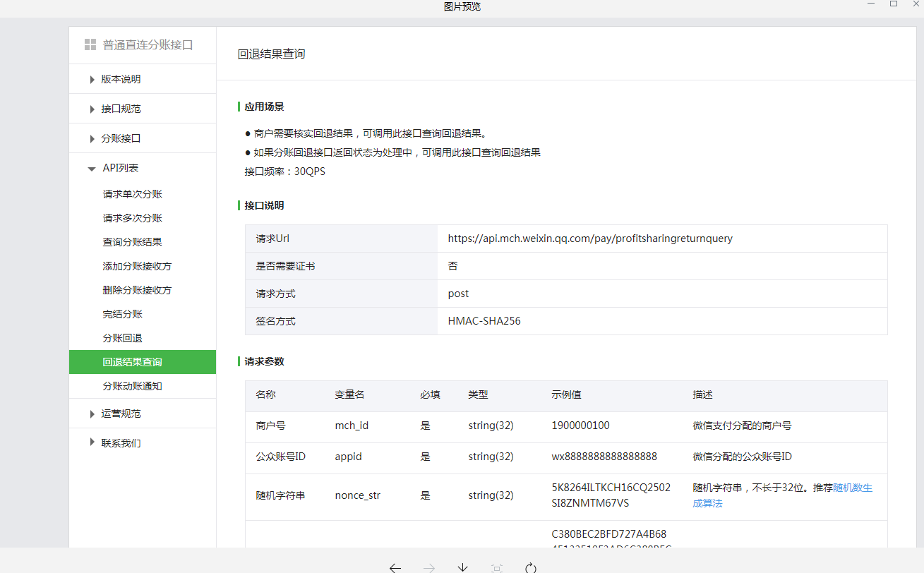Open the 请求单次分账 API page
This screenshot has width=924, height=573.
pos(132,194)
